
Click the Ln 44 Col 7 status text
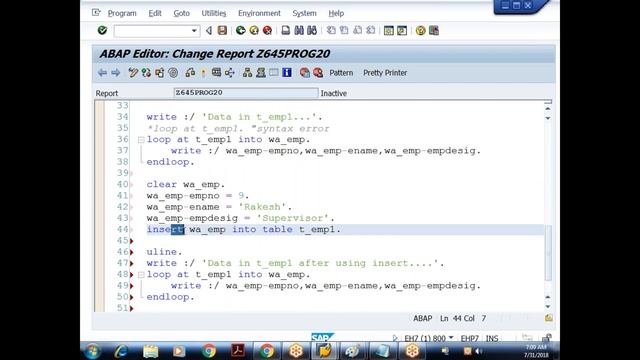point(463,318)
